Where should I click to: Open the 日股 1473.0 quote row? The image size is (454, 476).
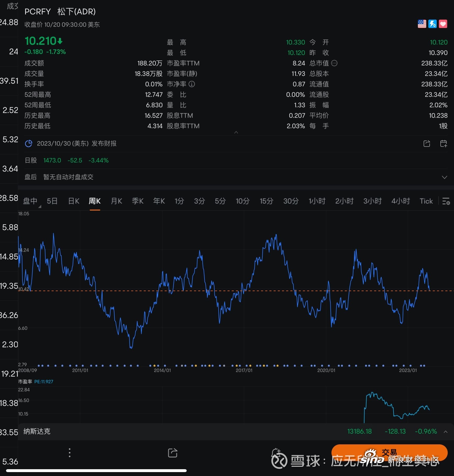pyautogui.click(x=236, y=160)
